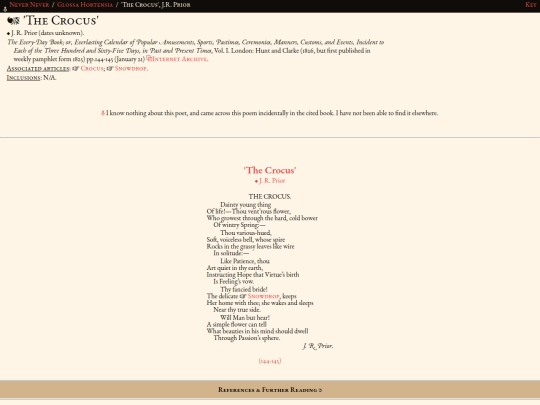Click the floral ornament icon beside the title
The width and height of the screenshot is (540, 405).
pyautogui.click(x=13, y=21)
